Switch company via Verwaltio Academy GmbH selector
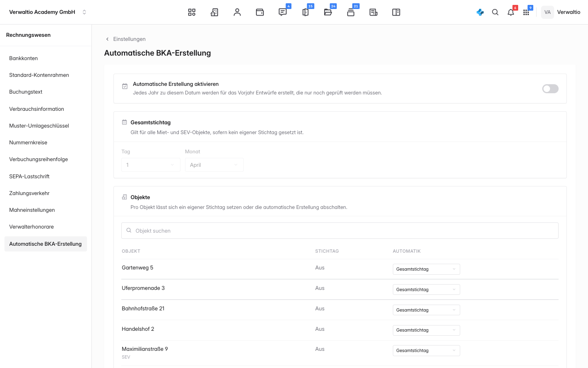The height and width of the screenshot is (368, 588). 48,12
